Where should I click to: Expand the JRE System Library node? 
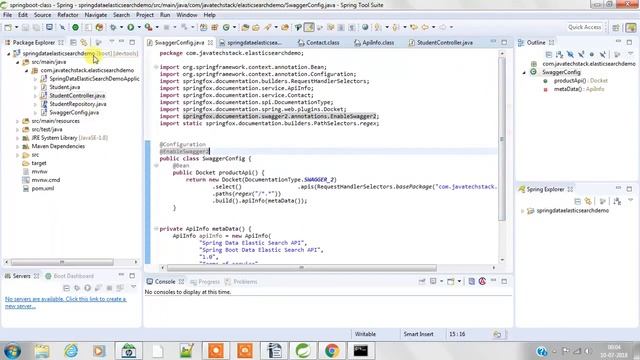click(x=18, y=138)
